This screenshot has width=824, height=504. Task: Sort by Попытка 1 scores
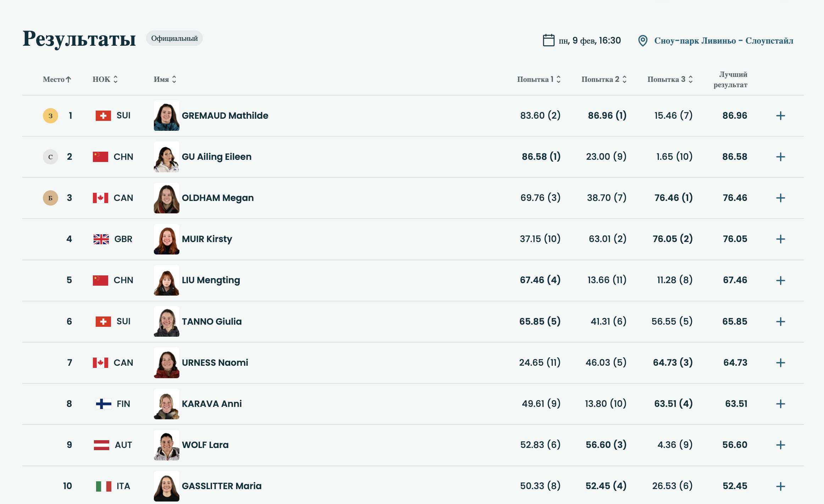(x=539, y=79)
